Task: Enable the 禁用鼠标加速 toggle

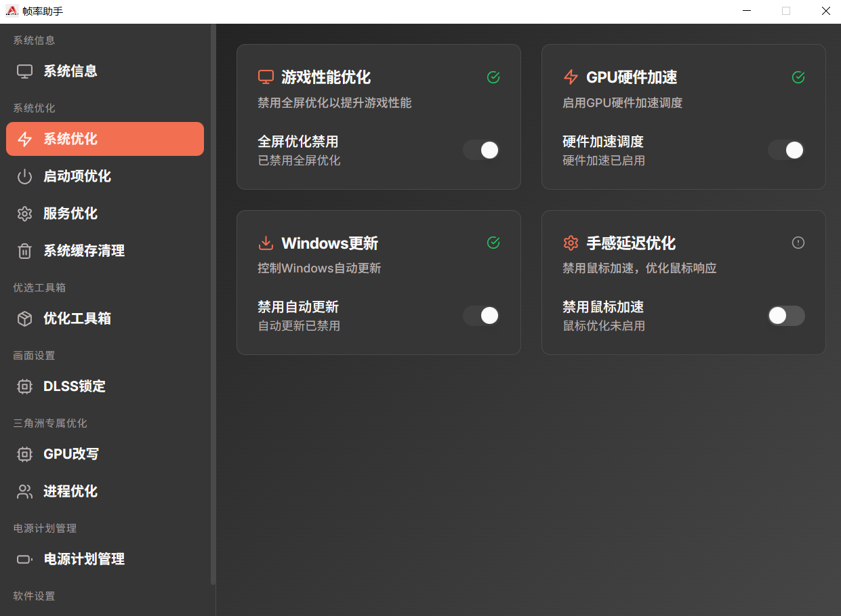Action: [x=786, y=316]
